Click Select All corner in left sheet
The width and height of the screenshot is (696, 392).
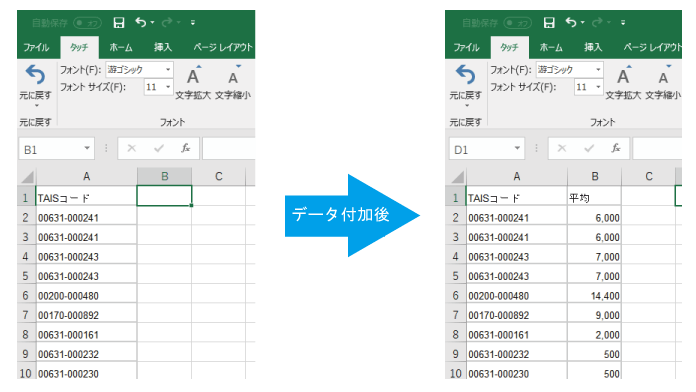pos(27,177)
